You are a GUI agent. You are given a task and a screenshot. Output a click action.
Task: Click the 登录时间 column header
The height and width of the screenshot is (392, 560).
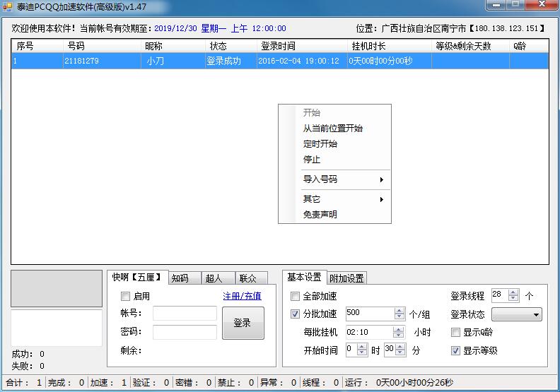click(x=302, y=46)
